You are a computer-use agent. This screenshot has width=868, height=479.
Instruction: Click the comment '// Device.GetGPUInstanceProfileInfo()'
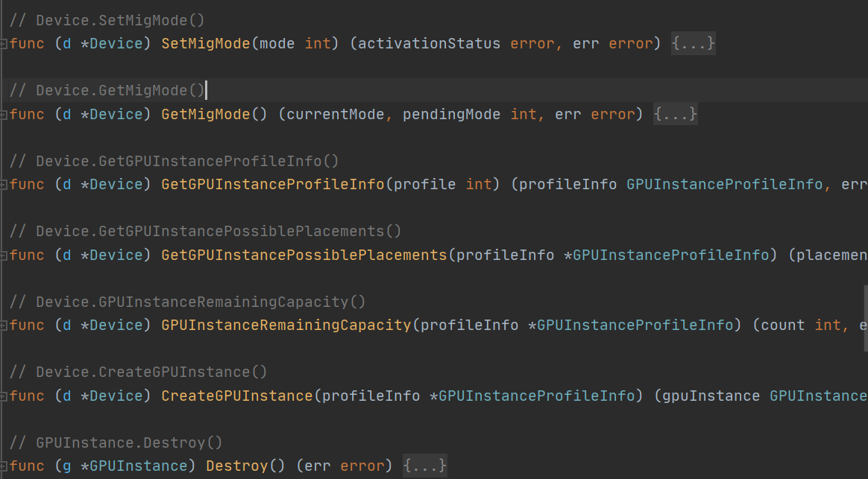coord(174,161)
